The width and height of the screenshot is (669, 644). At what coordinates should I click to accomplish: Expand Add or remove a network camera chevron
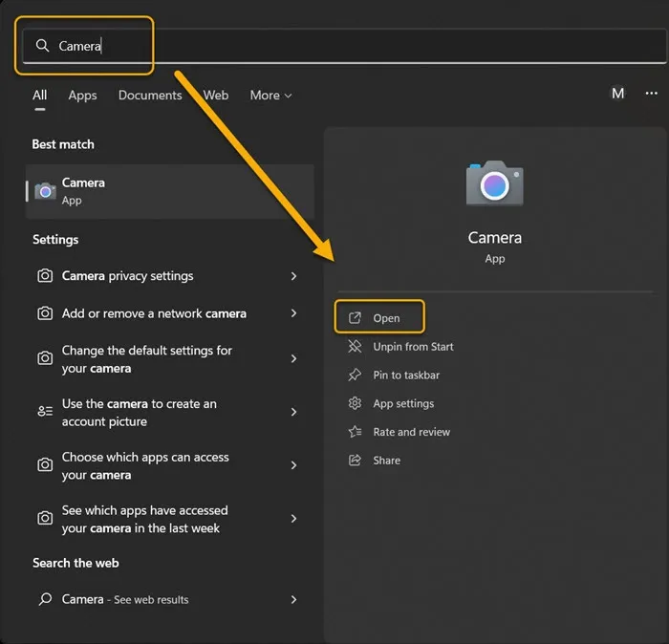pyautogui.click(x=293, y=313)
